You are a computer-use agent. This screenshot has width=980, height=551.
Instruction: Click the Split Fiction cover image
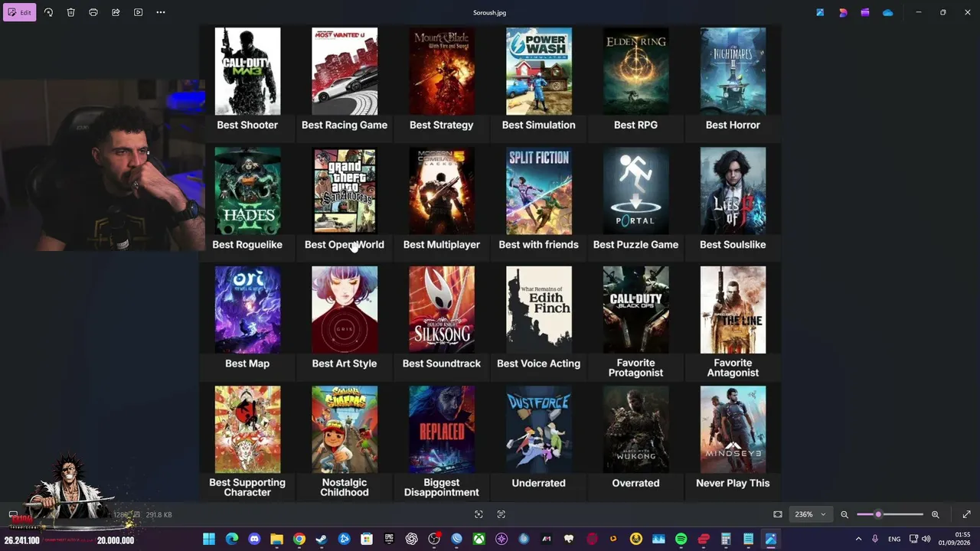539,191
